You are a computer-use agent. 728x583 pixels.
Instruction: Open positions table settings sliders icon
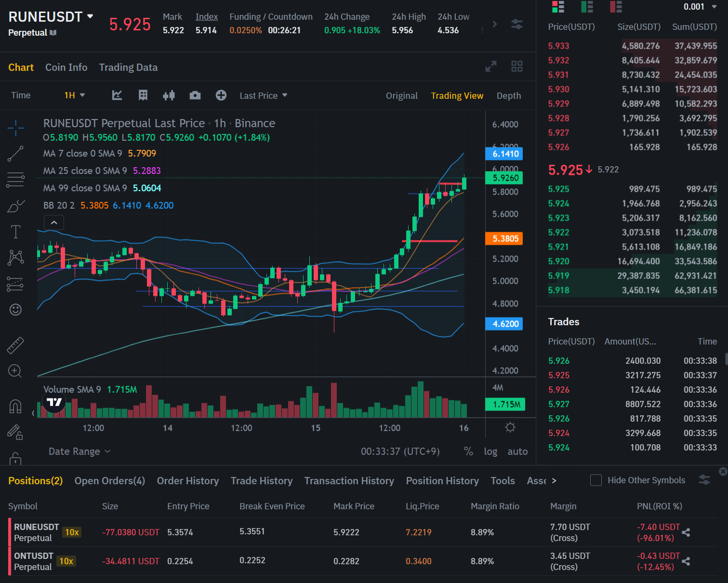[x=704, y=480]
